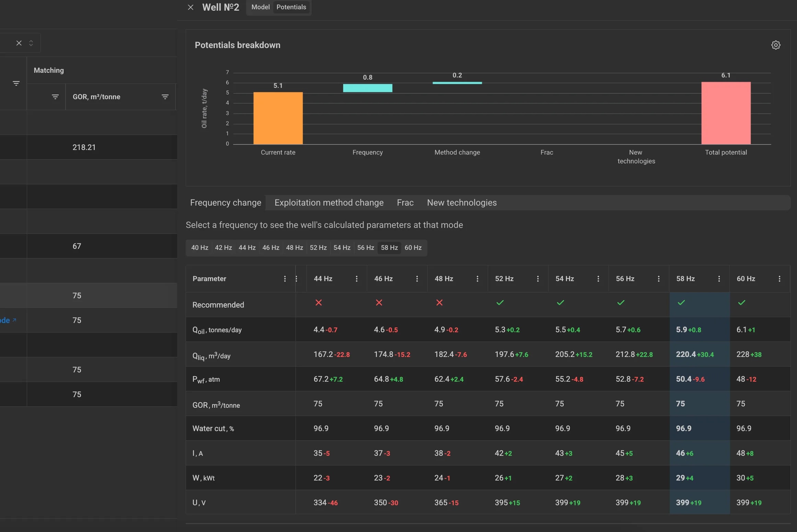Open the Exploitation method change tab
This screenshot has width=797, height=532.
tap(329, 203)
